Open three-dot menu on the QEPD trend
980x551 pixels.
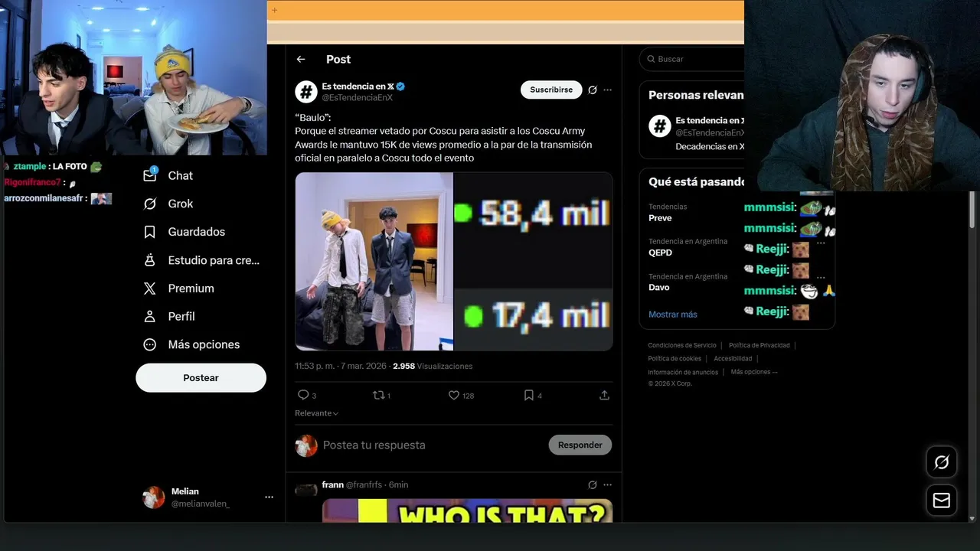tap(821, 243)
